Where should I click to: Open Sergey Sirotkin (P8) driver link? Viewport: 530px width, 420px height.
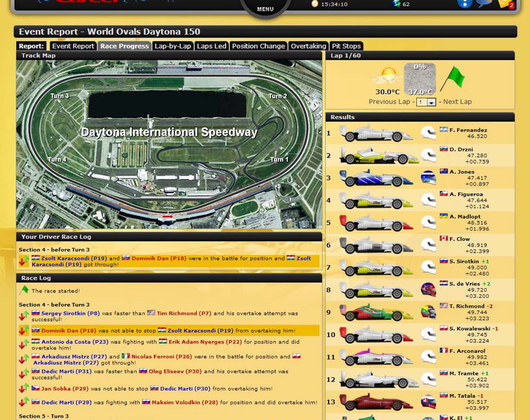(x=70, y=313)
